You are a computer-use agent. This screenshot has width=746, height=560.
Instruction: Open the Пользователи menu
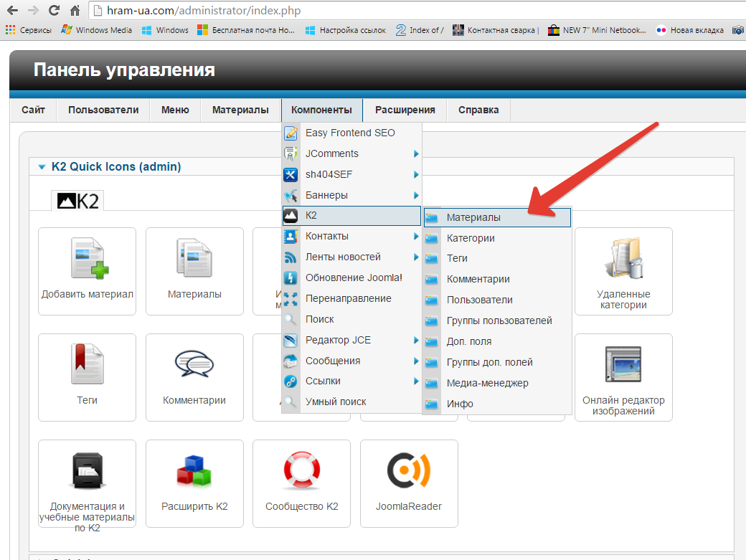103,110
